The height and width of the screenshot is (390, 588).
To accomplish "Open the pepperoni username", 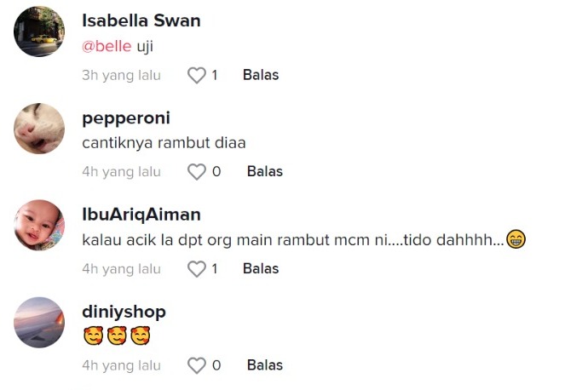I will [x=126, y=118].
